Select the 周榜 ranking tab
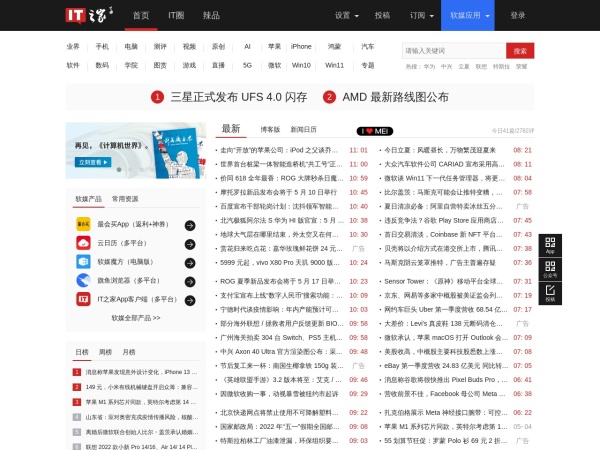Image resolution: width=600 pixels, height=450 pixels. click(105, 352)
